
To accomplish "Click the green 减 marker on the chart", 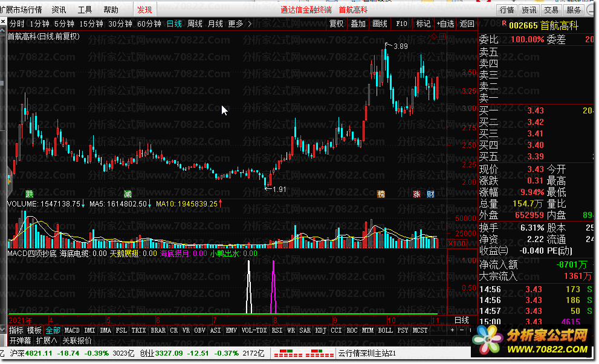I will (x=128, y=194).
